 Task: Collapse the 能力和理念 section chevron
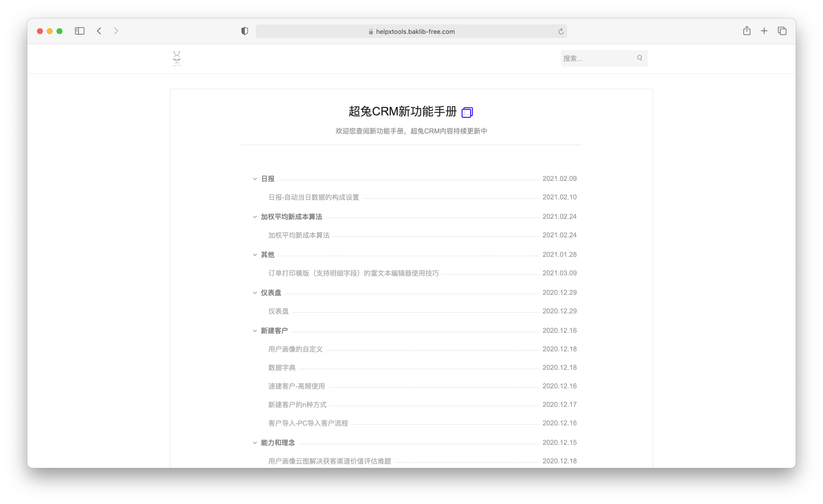pos(255,443)
